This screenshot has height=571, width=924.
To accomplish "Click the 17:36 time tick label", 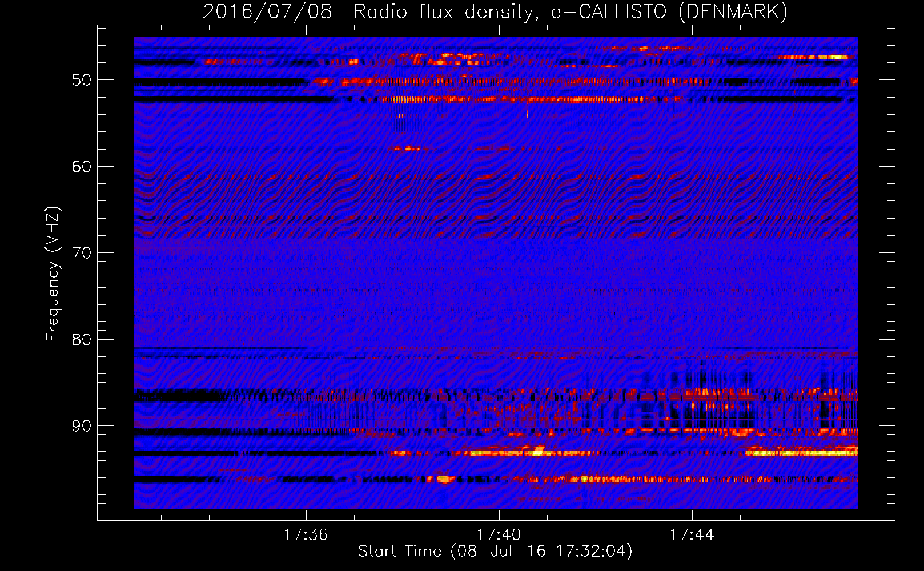I will [x=306, y=534].
